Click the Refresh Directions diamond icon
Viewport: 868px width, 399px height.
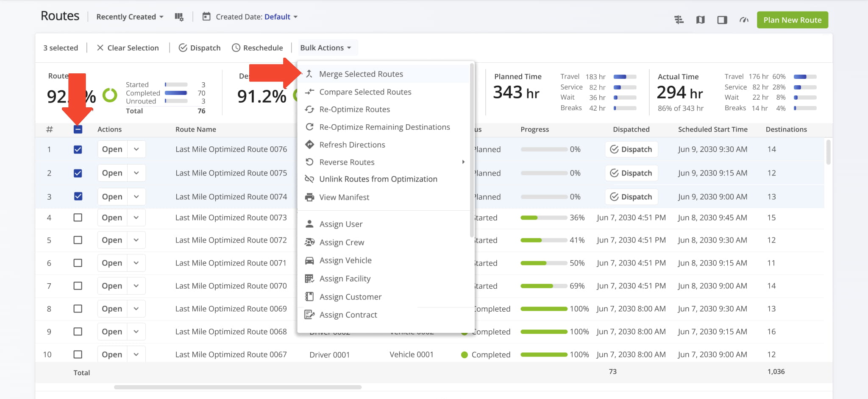[x=310, y=145]
